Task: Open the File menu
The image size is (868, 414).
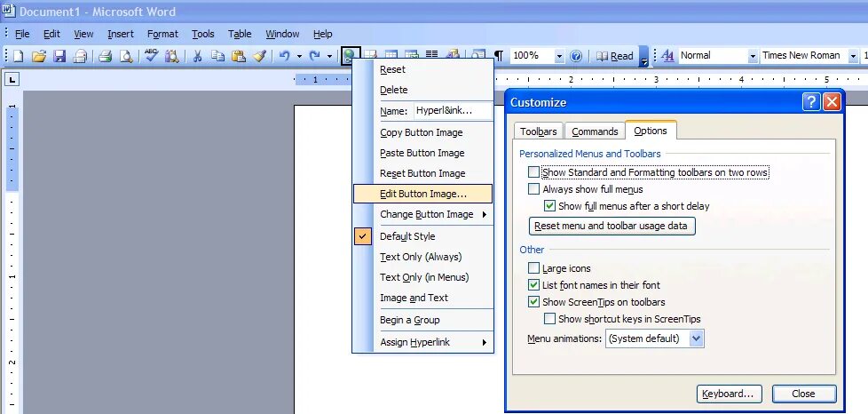Action: pyautogui.click(x=22, y=34)
